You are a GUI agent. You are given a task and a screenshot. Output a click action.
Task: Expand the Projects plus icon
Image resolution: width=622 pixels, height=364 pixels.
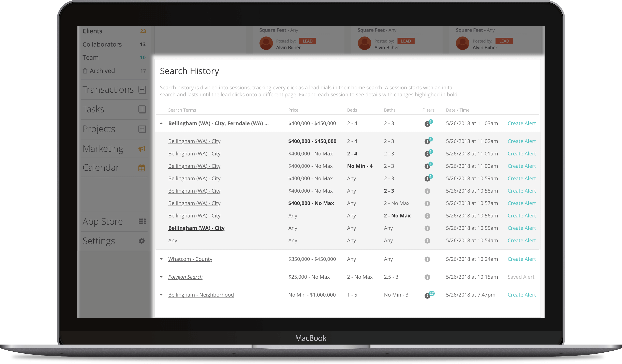(x=142, y=129)
